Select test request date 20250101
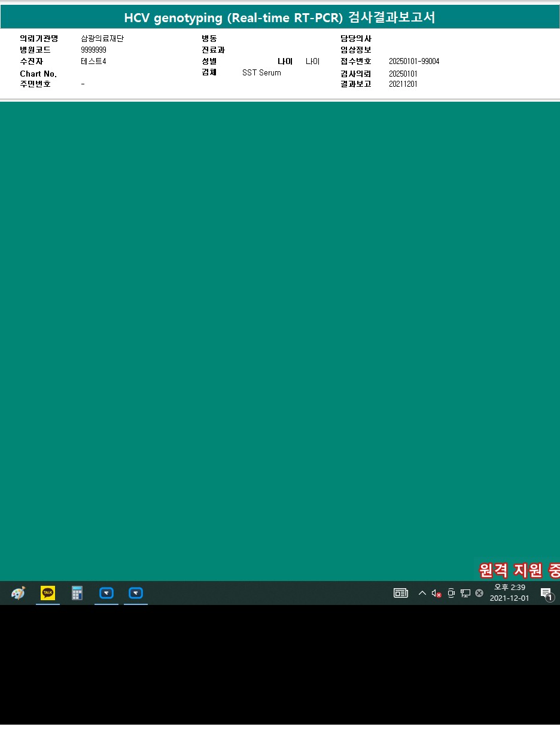This screenshot has height=739, width=560. coord(403,74)
